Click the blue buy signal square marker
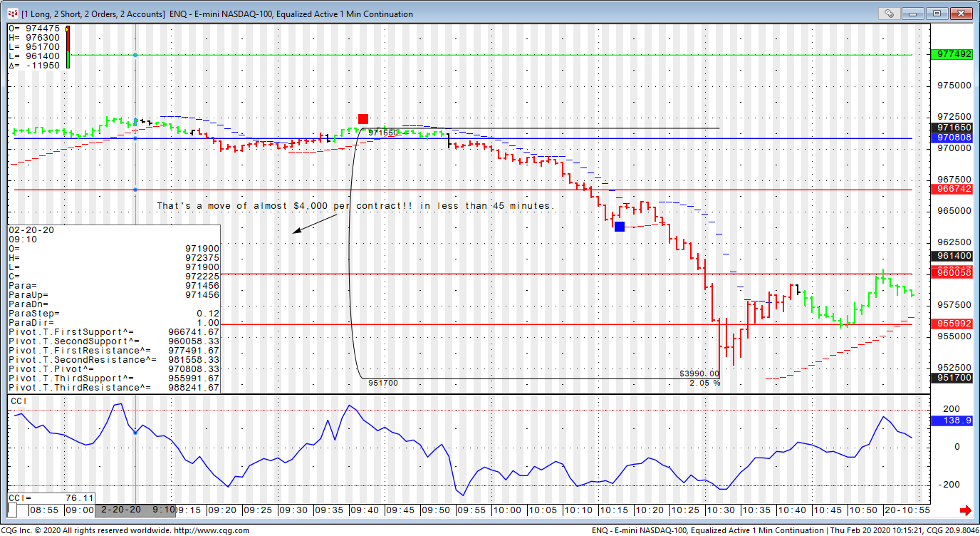Screen dimensions: 980x536 click(620, 227)
